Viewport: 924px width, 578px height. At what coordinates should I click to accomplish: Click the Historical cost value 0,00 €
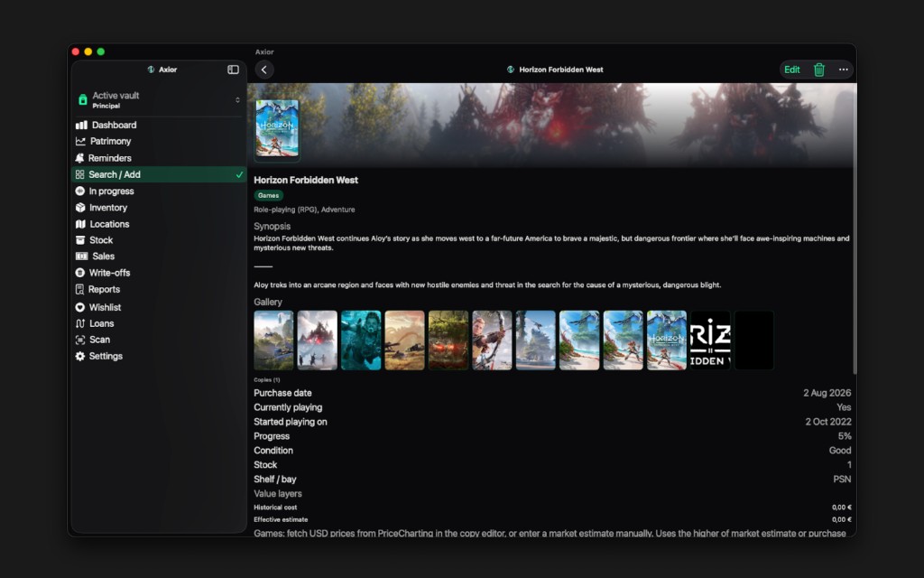coord(842,508)
